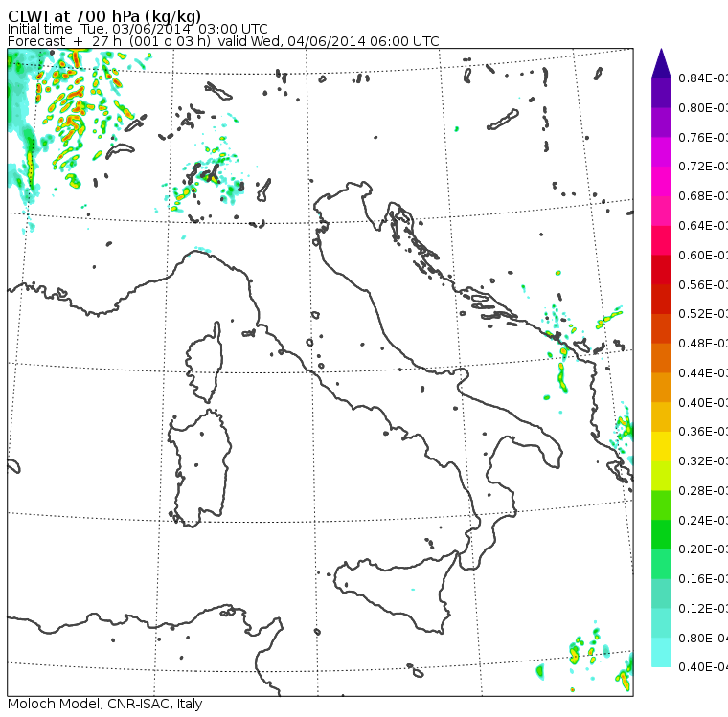
Task: Click inside the Sicily island outline
Action: [x=395, y=590]
